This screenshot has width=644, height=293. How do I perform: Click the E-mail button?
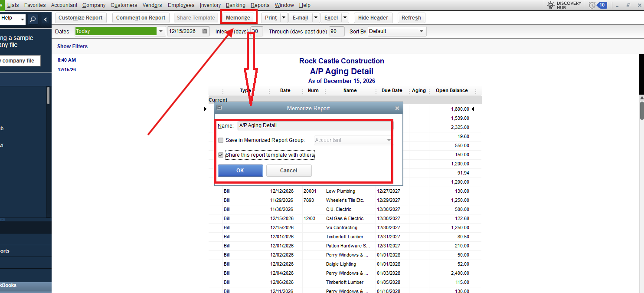click(x=300, y=18)
